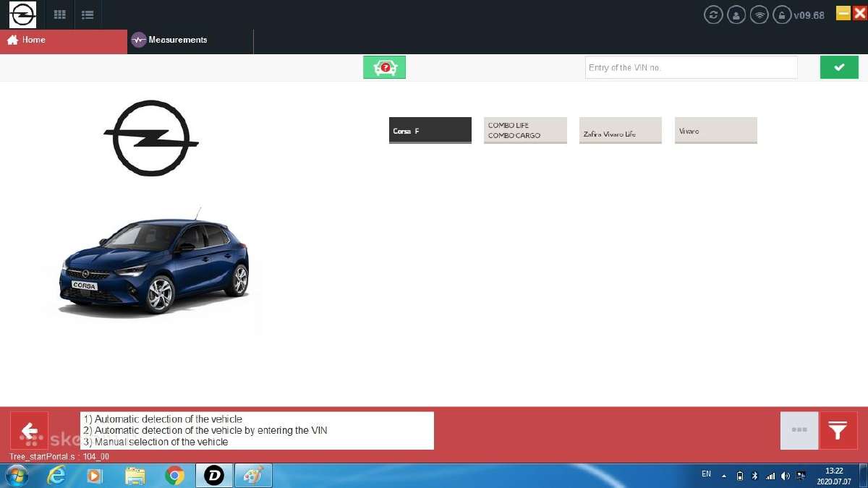Open File Explorer folder in taskbar
The width and height of the screenshot is (868, 488).
[135, 476]
